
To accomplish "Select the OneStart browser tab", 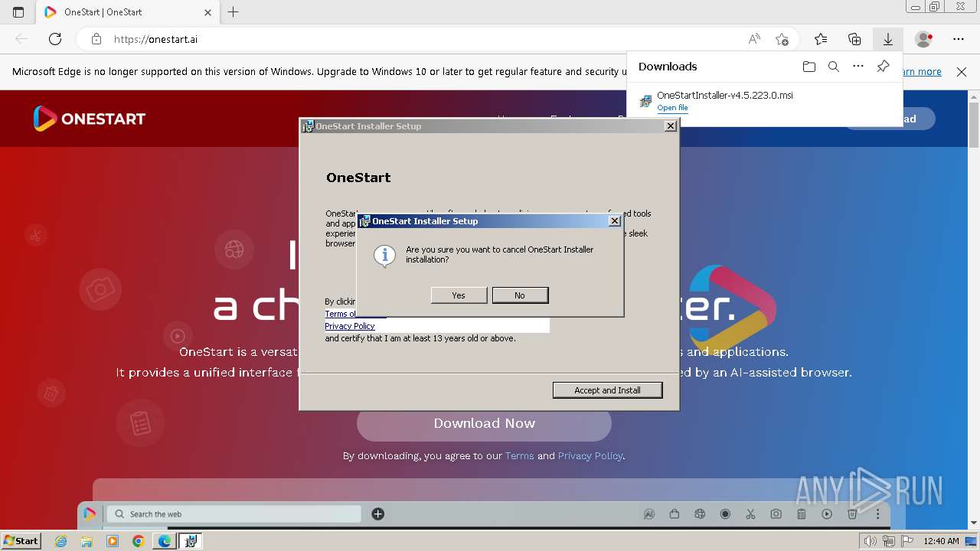I will [x=129, y=12].
